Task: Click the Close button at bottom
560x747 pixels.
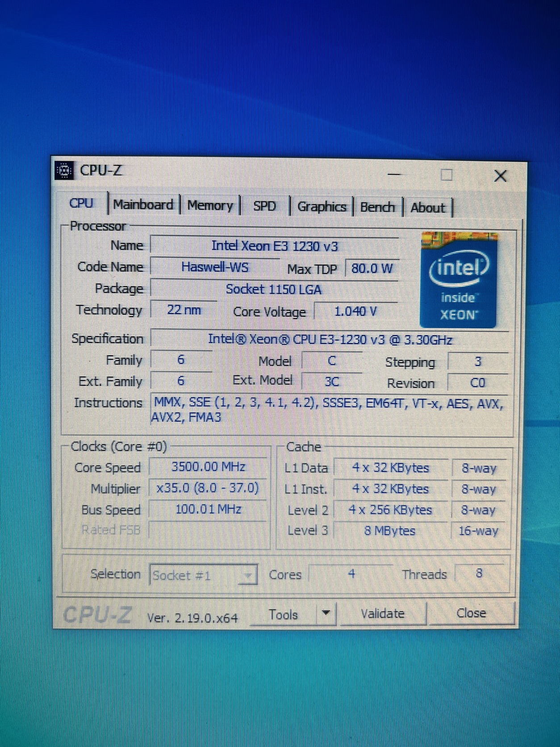Action: (471, 613)
